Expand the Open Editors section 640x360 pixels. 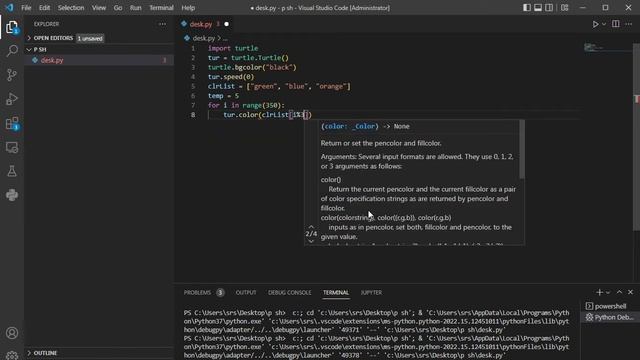pyautogui.click(x=99, y=38)
